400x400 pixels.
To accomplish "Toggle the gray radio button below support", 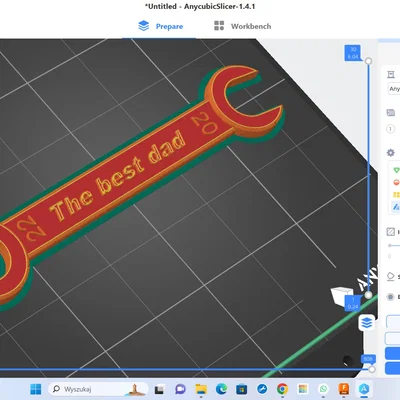I will (390, 297).
